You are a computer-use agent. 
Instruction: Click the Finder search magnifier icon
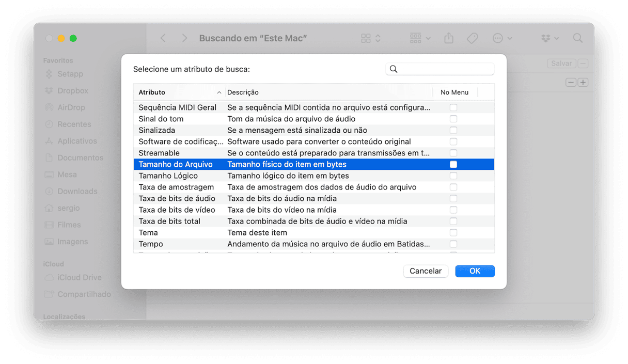(x=578, y=38)
